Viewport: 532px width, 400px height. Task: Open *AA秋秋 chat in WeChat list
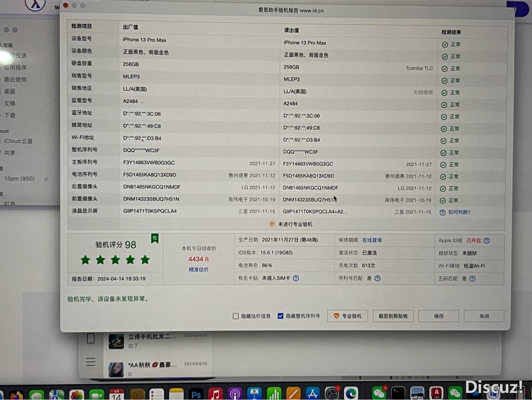pos(158,369)
